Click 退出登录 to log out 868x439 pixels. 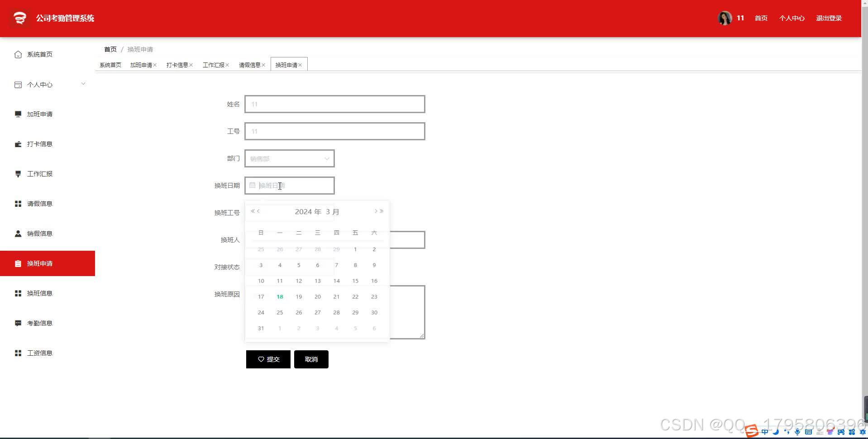click(829, 18)
